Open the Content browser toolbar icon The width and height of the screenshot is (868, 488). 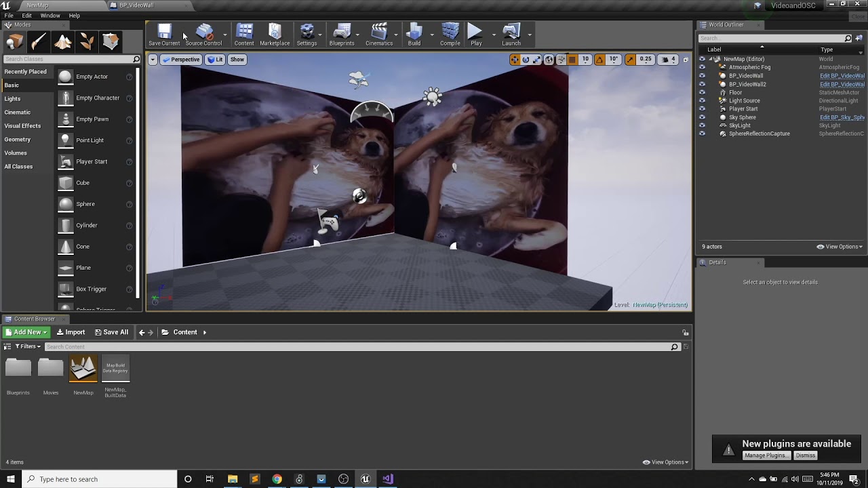pos(244,35)
